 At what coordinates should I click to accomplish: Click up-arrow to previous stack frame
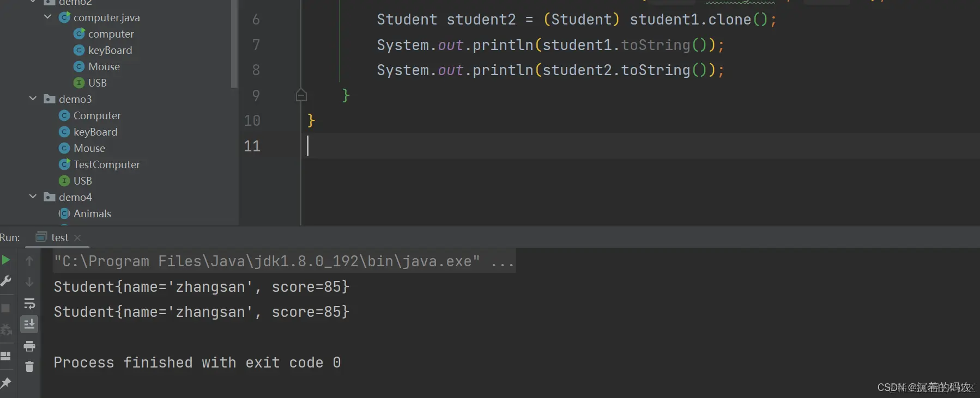29,261
